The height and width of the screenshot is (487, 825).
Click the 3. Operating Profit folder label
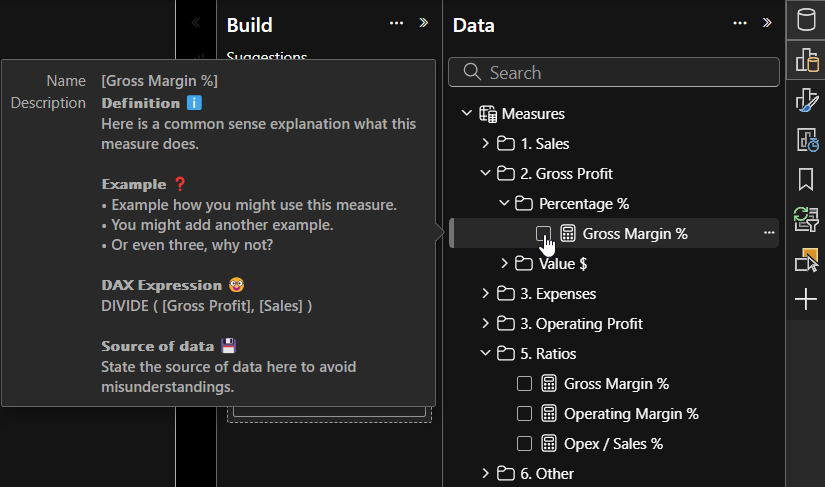point(581,323)
